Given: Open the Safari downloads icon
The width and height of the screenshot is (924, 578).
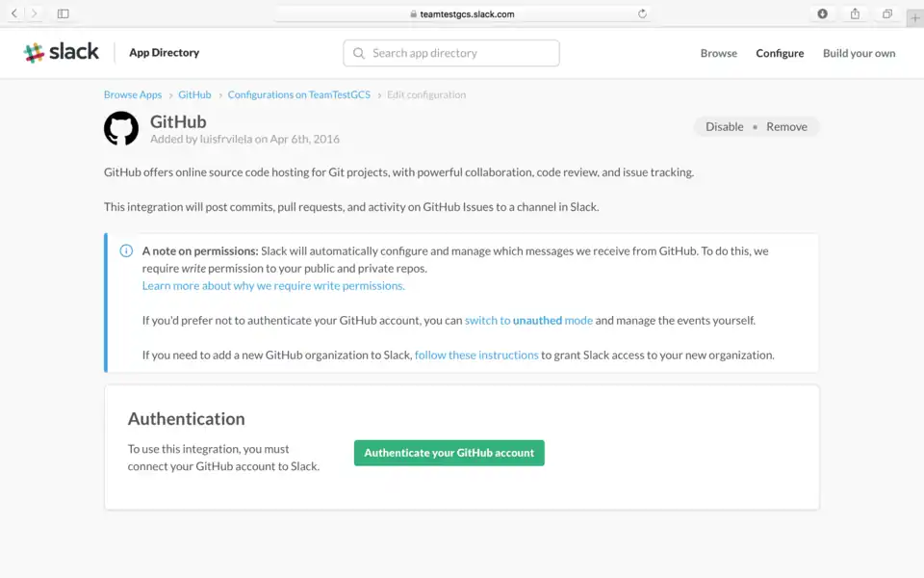Looking at the screenshot, I should pyautogui.click(x=823, y=13).
